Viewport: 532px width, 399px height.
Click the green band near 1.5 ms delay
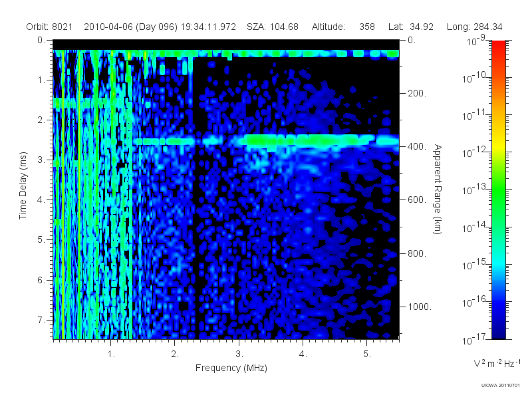90,103
